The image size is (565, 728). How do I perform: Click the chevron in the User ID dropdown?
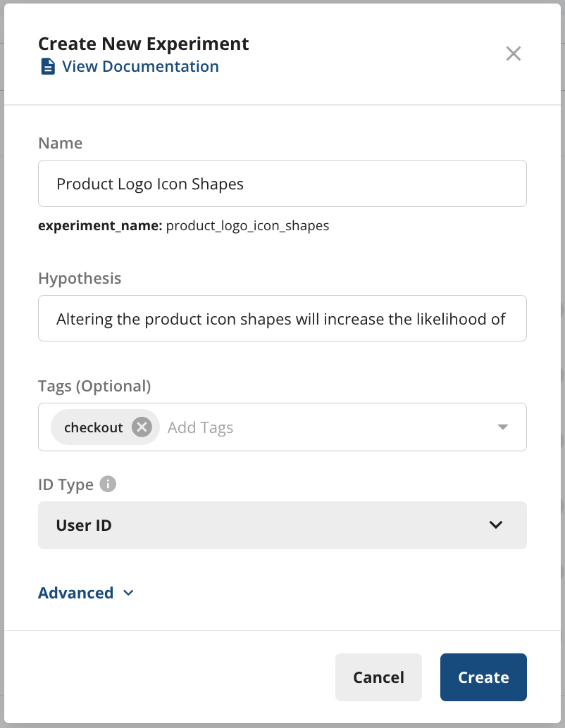click(x=496, y=525)
